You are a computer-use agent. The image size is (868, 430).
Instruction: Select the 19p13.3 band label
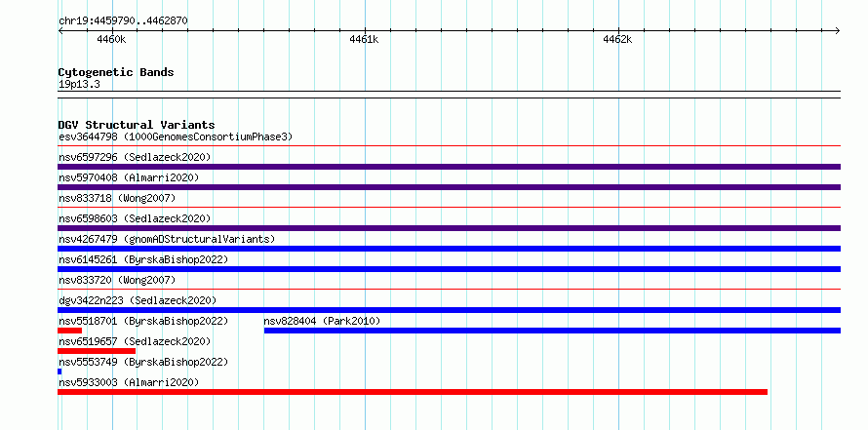pyautogui.click(x=79, y=85)
